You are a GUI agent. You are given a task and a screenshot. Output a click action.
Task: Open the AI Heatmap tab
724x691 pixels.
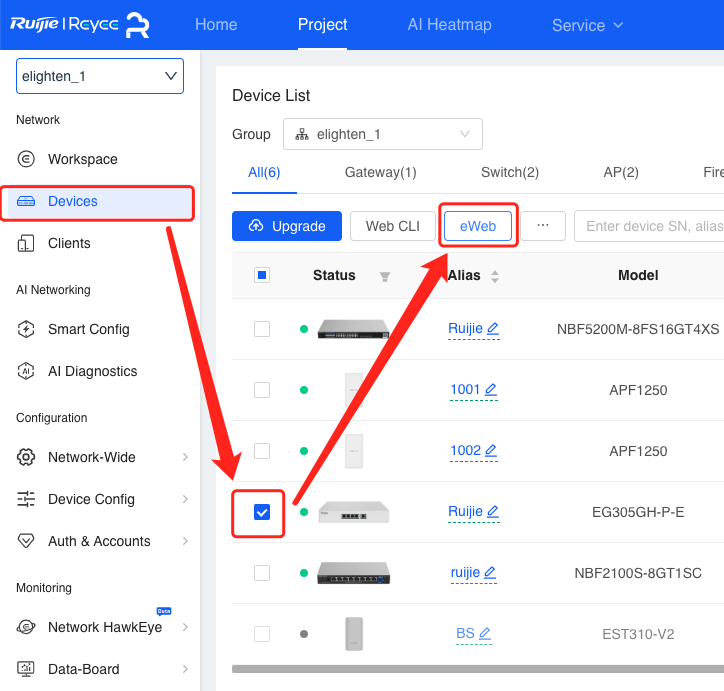point(449,24)
